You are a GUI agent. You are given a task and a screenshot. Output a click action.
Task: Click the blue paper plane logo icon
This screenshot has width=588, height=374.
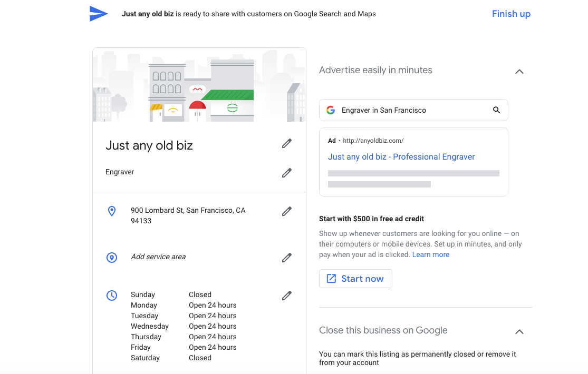(99, 14)
